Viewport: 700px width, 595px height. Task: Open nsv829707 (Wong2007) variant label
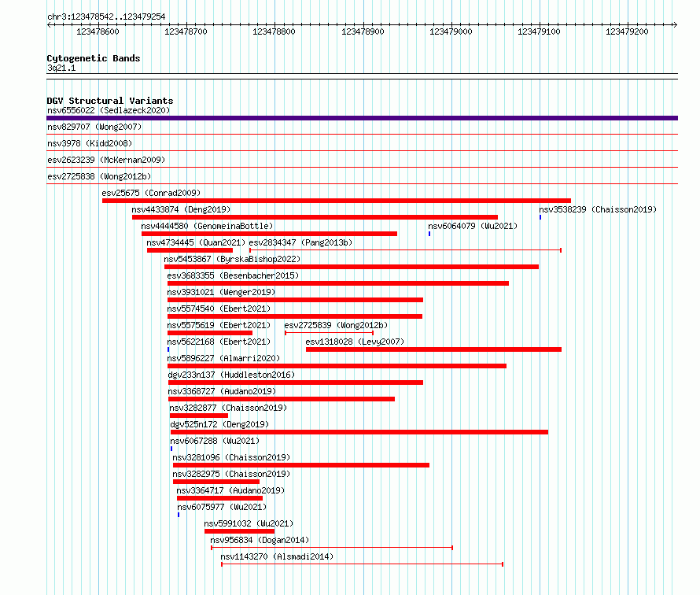tap(94, 127)
